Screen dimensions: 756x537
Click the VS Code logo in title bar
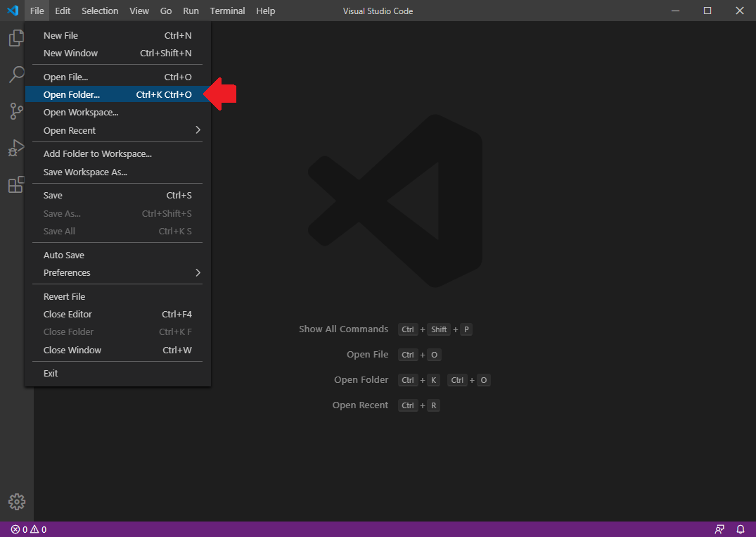(13, 11)
